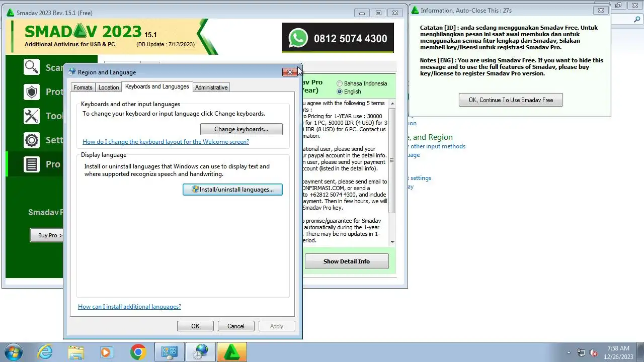This screenshot has height=362, width=644.
Task: Select Bahasa Indonesia language radio button
Action: 340,83
